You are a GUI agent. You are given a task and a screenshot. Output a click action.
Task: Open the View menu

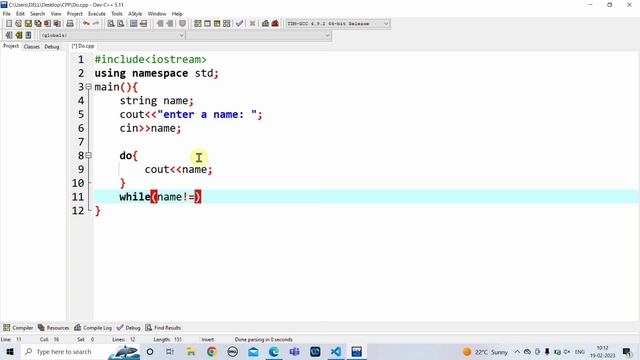(56, 14)
